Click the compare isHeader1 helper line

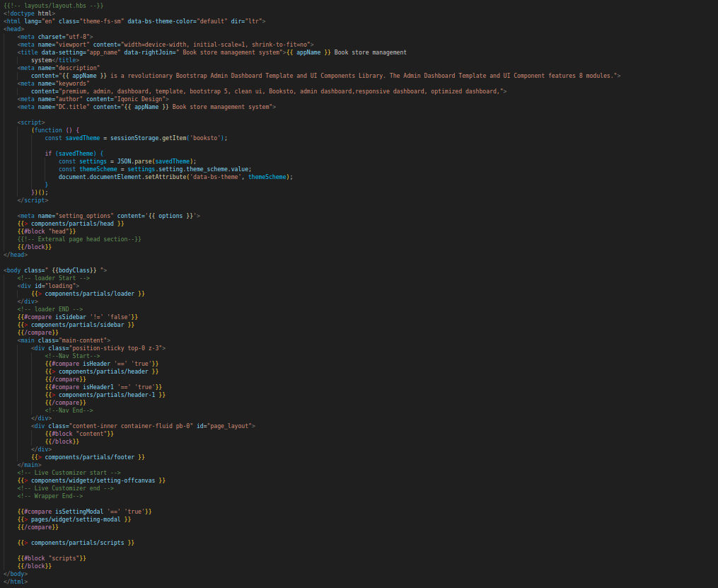103,387
